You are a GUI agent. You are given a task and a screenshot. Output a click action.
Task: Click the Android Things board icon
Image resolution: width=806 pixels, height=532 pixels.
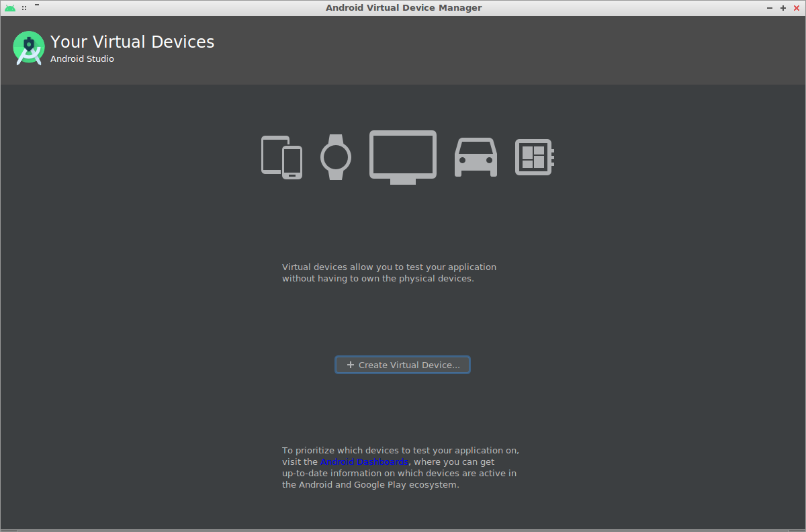coord(535,157)
